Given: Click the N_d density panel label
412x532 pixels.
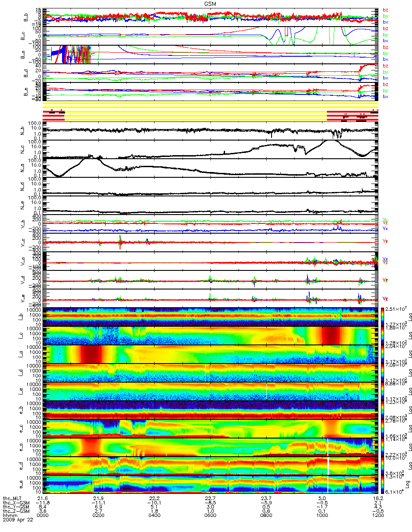Looking at the screenshot, I should pos(22,187).
